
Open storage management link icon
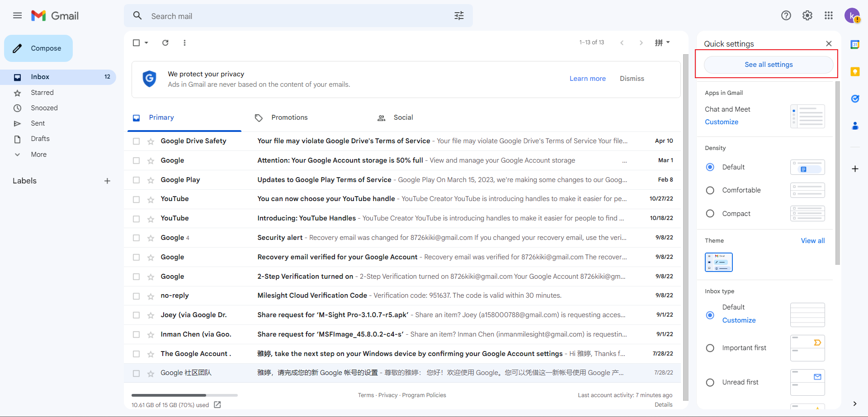[x=217, y=405]
